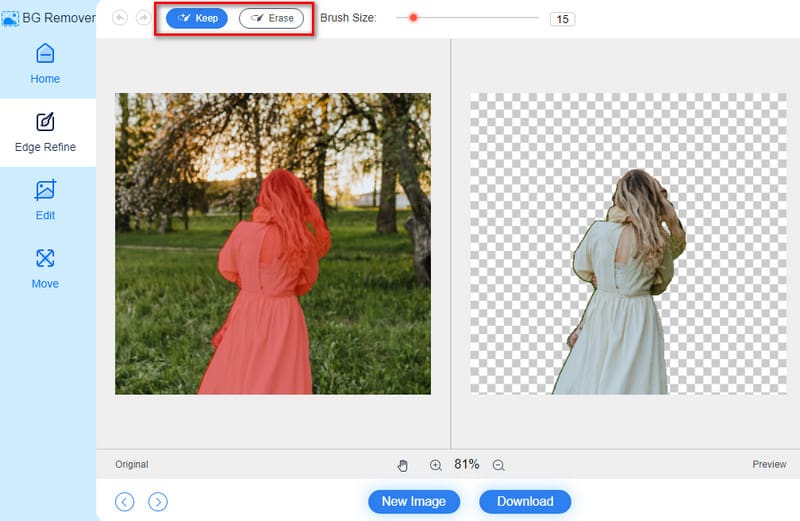Redo the last brush action
Viewport: 800px width, 521px height.
click(143, 18)
